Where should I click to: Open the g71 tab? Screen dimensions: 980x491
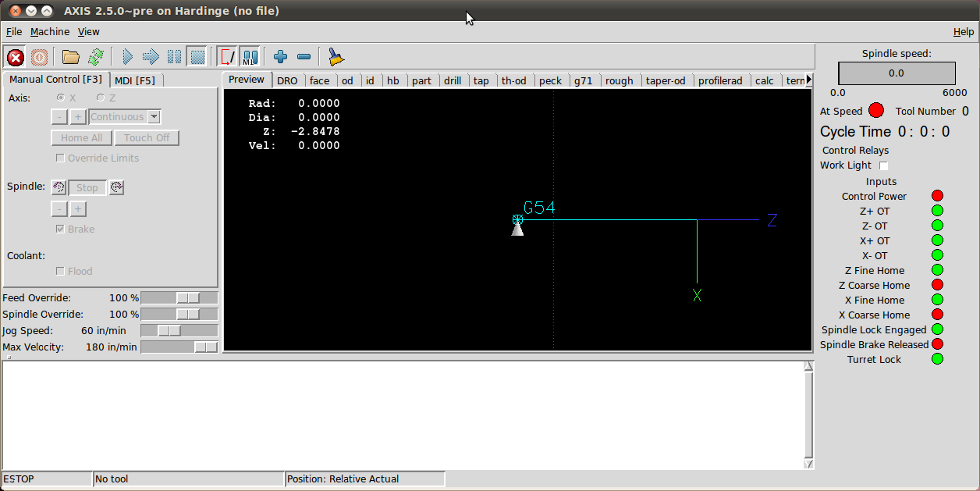584,80
